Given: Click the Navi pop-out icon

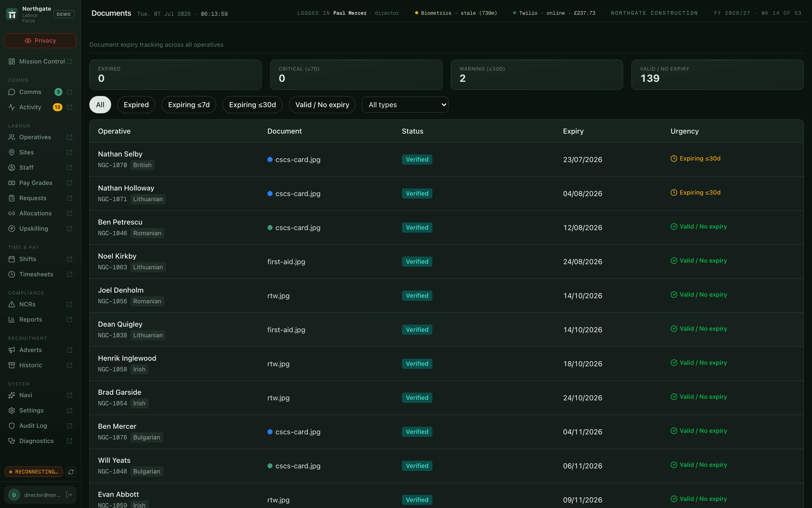Looking at the screenshot, I should pyautogui.click(x=70, y=395).
